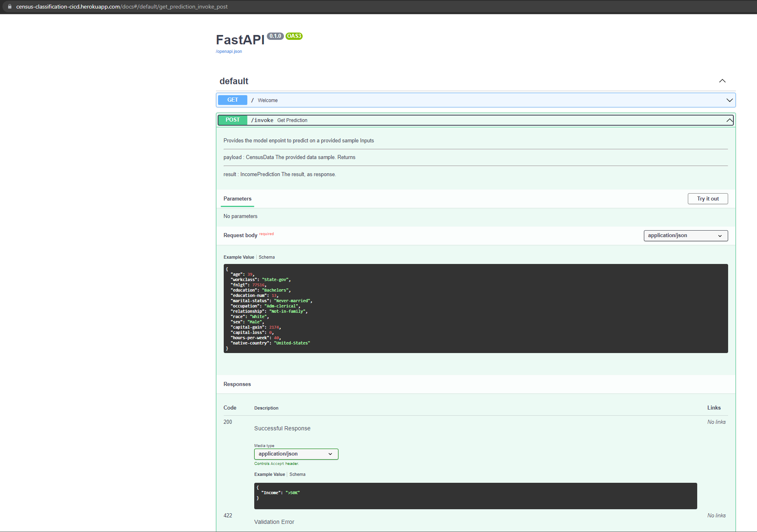Open the response Media type dropdown
Image resolution: width=757 pixels, height=532 pixels.
296,454
